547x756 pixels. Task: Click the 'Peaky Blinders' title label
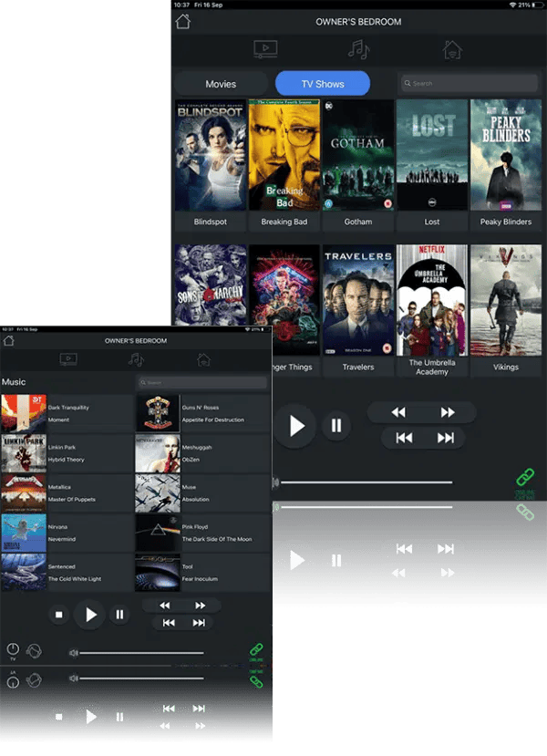506,222
